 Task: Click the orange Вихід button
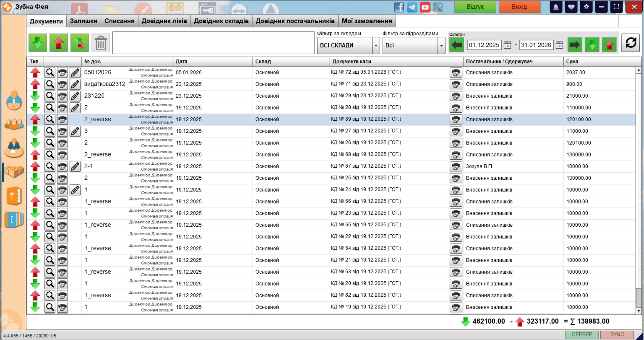(x=519, y=7)
